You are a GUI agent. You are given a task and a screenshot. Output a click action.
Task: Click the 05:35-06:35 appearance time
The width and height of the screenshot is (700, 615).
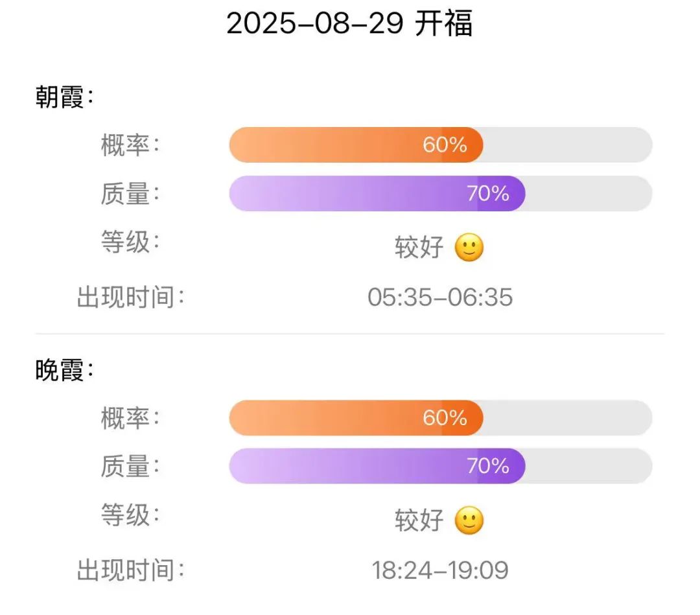(x=440, y=297)
